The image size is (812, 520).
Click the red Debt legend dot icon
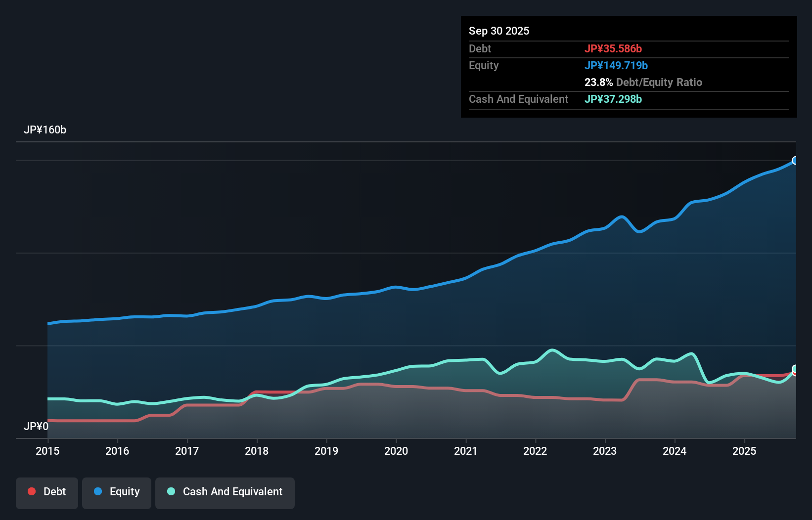point(31,491)
